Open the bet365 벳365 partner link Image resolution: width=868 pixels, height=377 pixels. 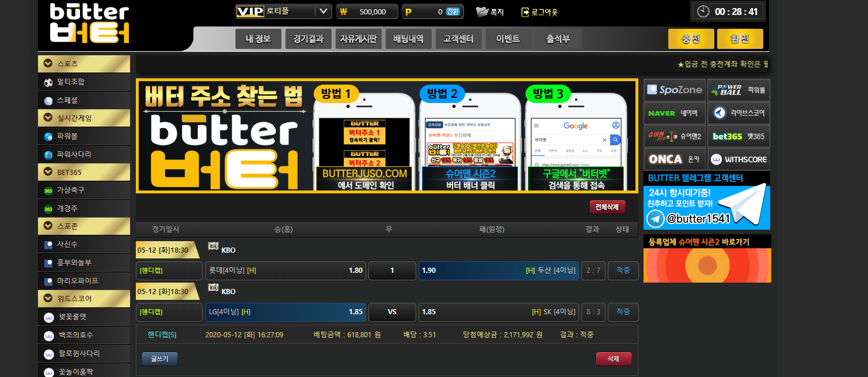(x=738, y=136)
